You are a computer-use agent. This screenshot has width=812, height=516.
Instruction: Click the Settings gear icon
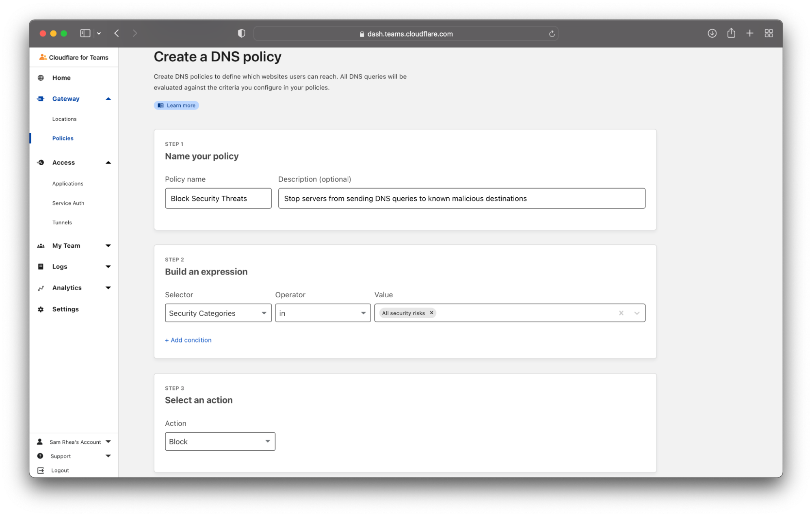41,309
